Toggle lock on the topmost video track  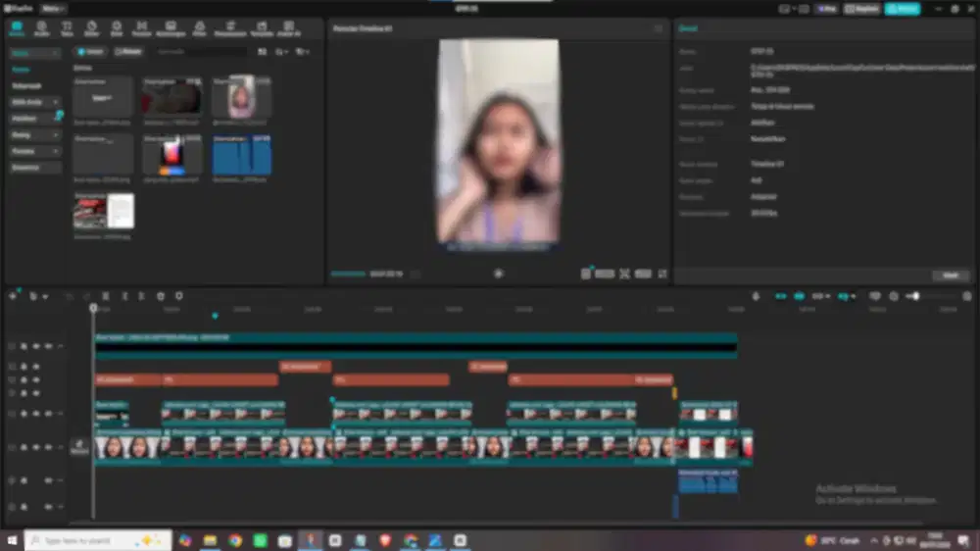pos(24,346)
